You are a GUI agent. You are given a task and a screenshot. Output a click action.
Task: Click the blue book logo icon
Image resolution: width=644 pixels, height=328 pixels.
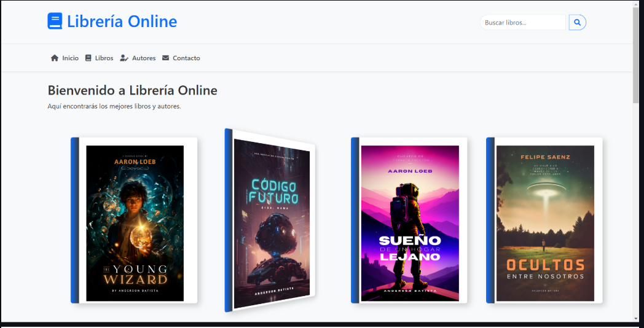[x=55, y=21]
